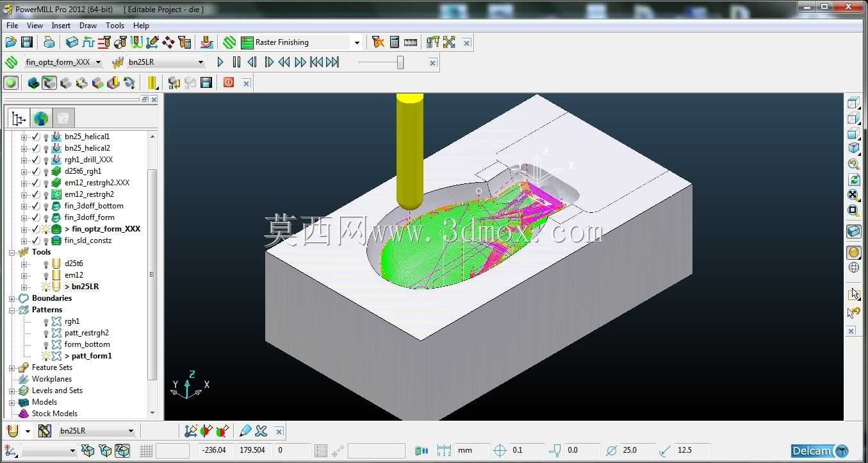
Task: Click the Save Project disk icon
Action: (27, 42)
